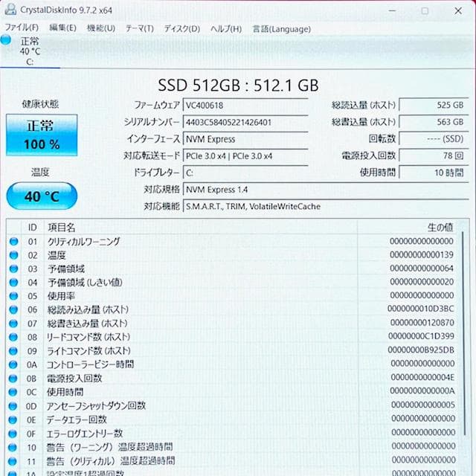The height and width of the screenshot is (476, 476).
Task: Open the 言語(Language) menu
Action: click(282, 29)
